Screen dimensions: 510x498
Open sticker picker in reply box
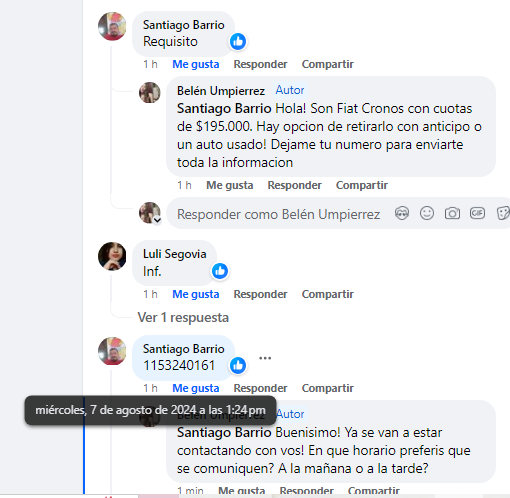point(503,213)
